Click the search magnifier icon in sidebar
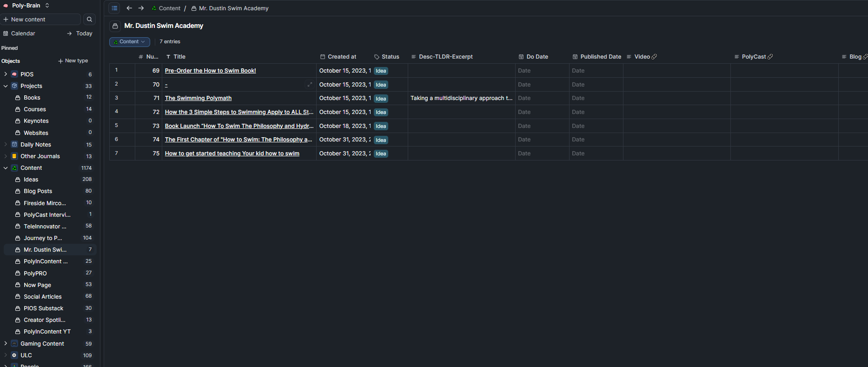The height and width of the screenshot is (367, 868). [x=89, y=19]
